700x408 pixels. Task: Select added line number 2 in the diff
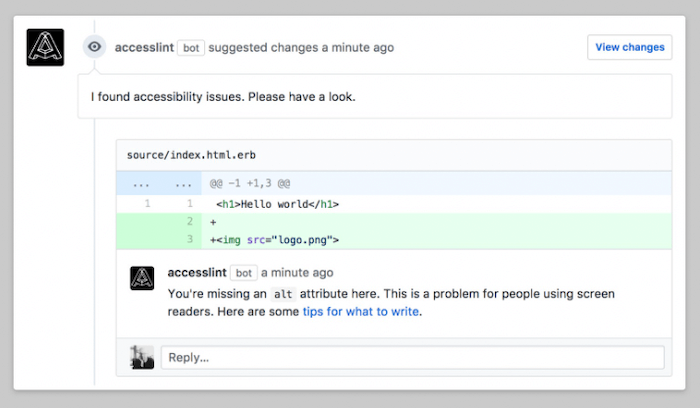[188, 221]
